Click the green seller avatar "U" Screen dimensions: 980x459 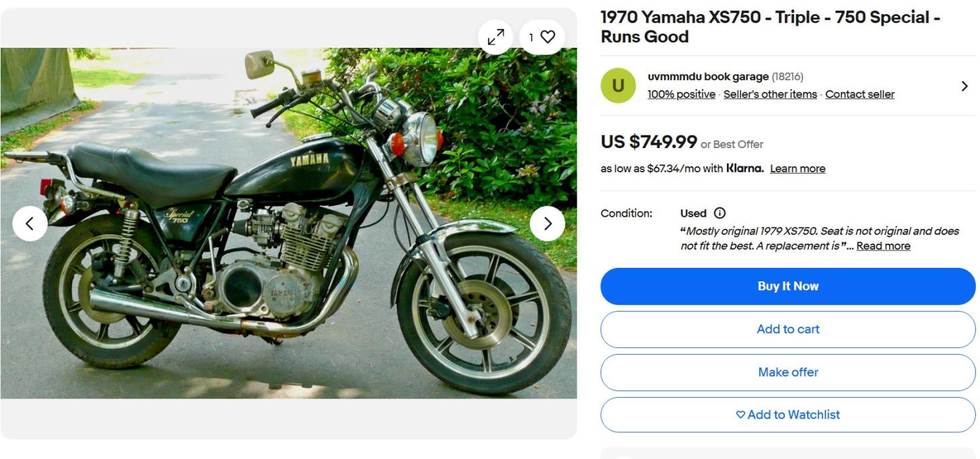tap(618, 86)
